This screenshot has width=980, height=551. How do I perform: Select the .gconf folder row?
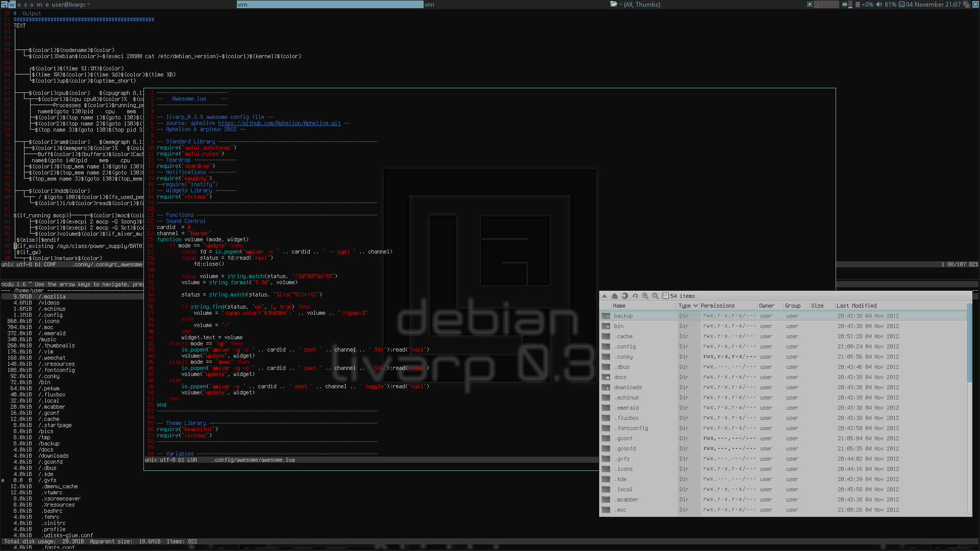783,438
